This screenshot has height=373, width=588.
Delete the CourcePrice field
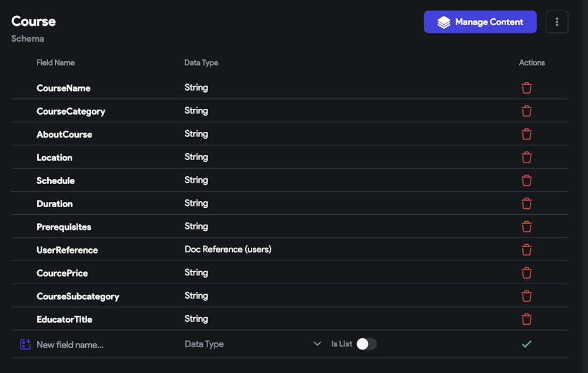(526, 273)
